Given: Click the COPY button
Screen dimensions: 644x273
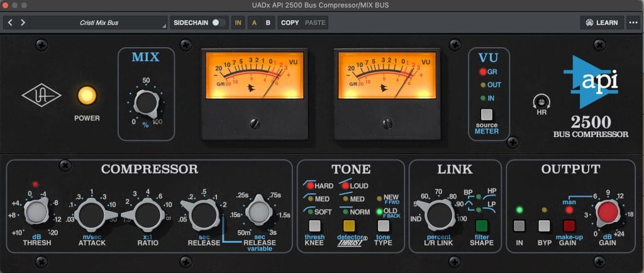Looking at the screenshot, I should pyautogui.click(x=290, y=23).
